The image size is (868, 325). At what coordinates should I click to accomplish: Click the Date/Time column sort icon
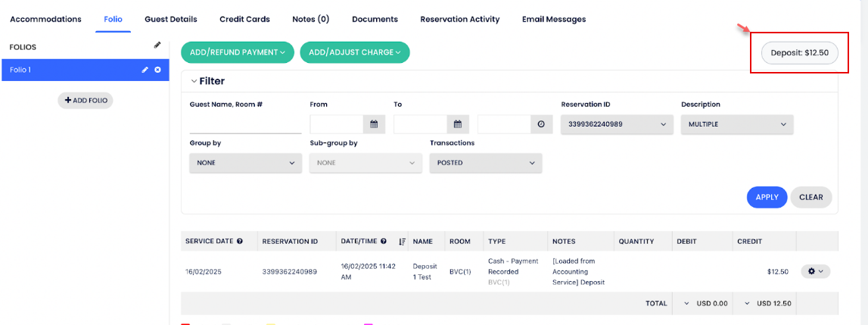click(402, 242)
